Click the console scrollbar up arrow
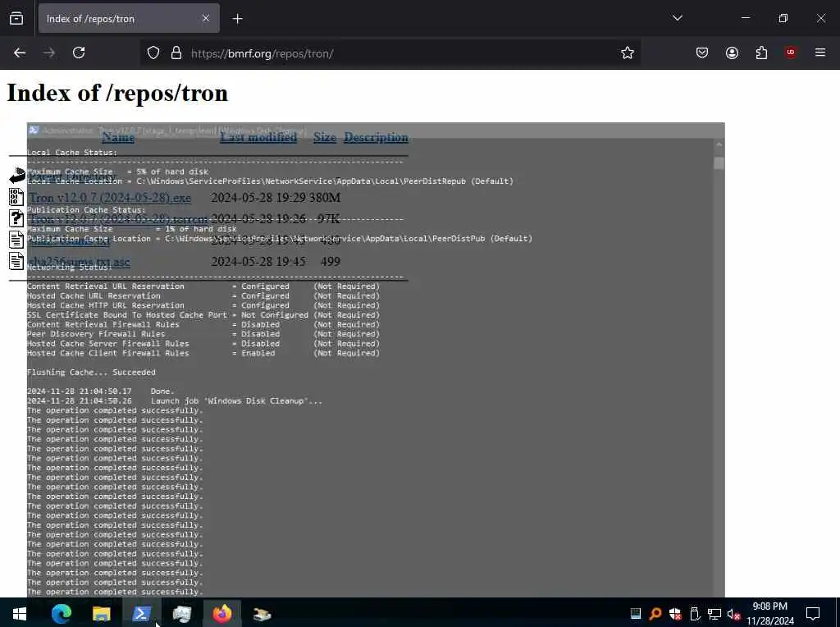The image size is (840, 627). [719, 144]
